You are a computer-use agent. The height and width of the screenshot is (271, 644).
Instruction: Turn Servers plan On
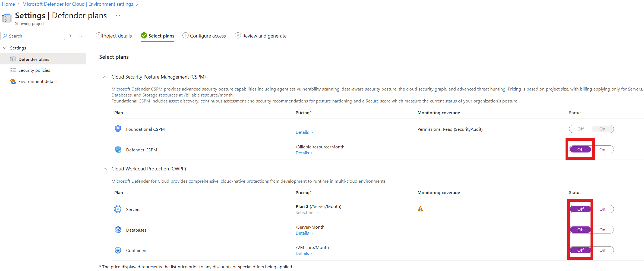(602, 209)
